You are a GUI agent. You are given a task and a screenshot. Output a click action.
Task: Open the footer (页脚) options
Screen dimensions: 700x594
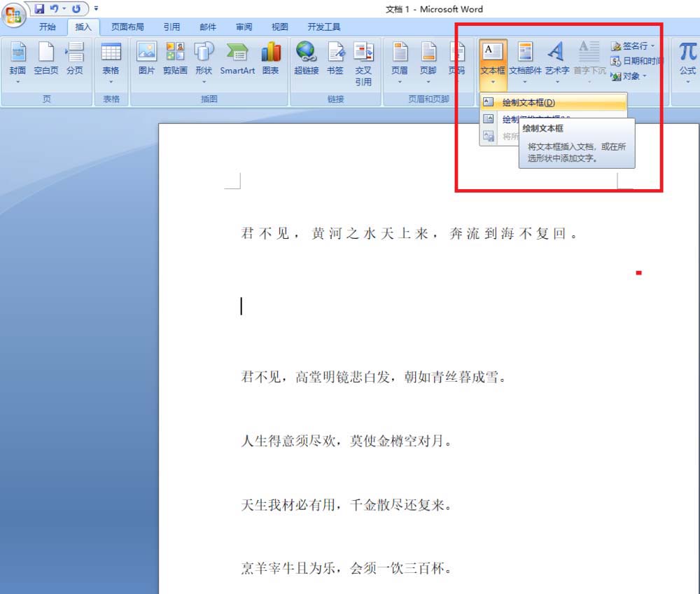click(428, 62)
